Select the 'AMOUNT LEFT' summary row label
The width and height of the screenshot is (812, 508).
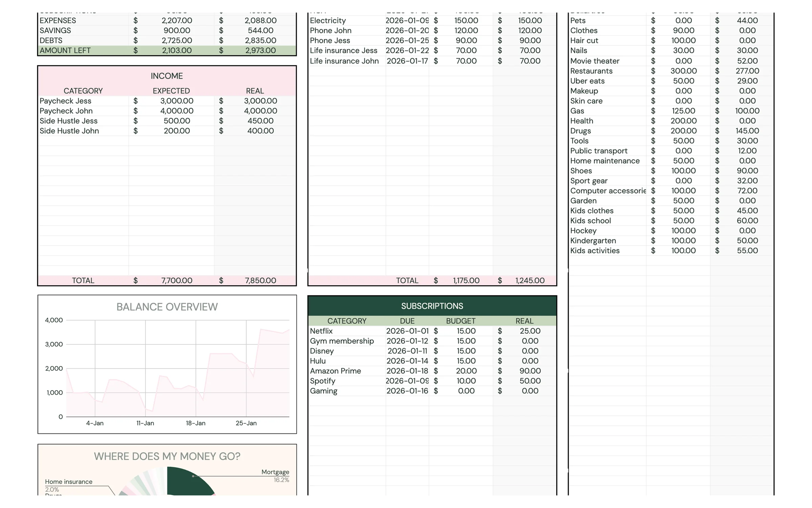pos(65,50)
